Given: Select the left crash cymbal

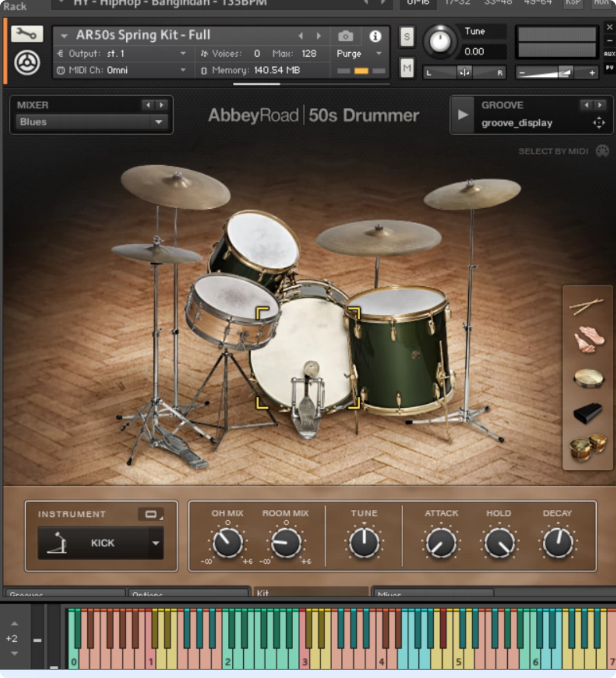Looking at the screenshot, I should (175, 187).
